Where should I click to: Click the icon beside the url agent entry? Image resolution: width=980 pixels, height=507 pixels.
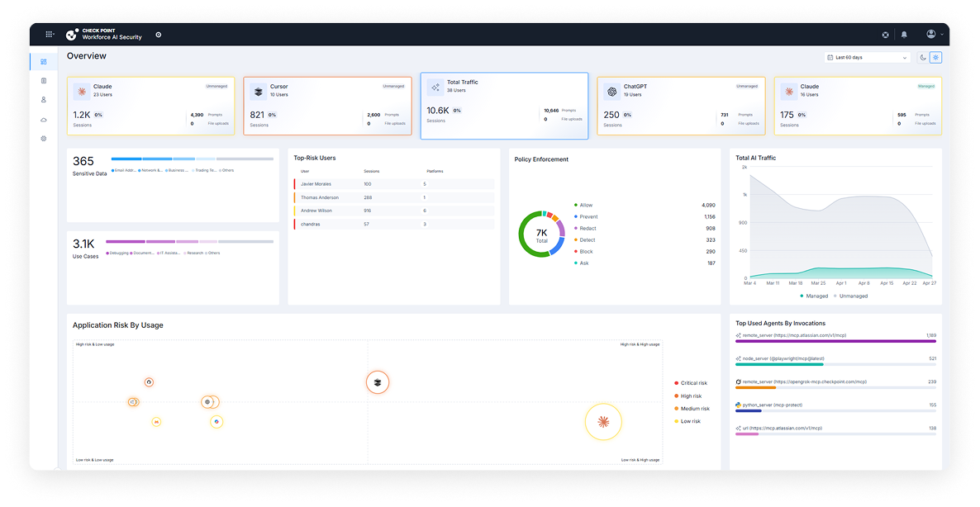(x=739, y=429)
